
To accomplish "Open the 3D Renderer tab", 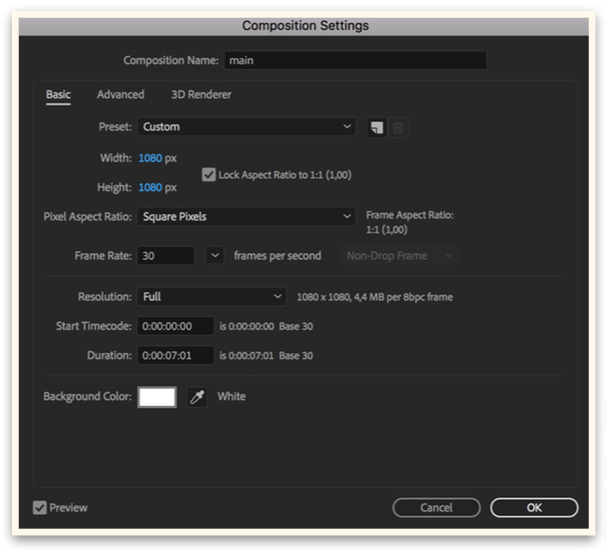I will (201, 94).
